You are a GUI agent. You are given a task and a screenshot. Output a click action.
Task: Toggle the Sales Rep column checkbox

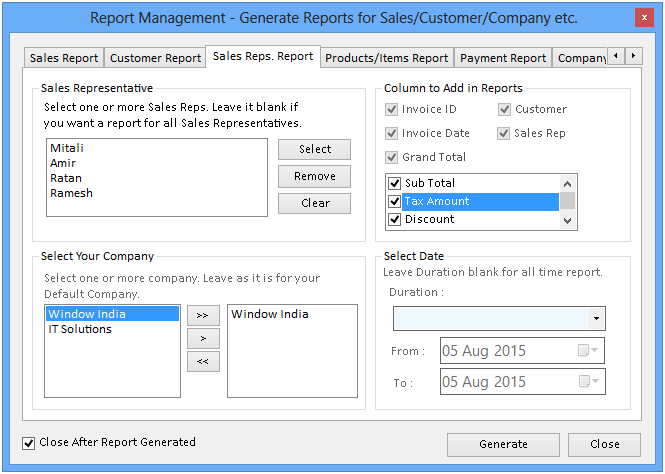click(503, 134)
